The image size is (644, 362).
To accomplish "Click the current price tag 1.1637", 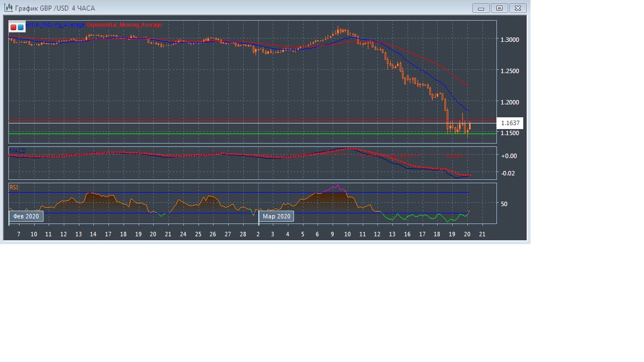I will (x=510, y=123).
